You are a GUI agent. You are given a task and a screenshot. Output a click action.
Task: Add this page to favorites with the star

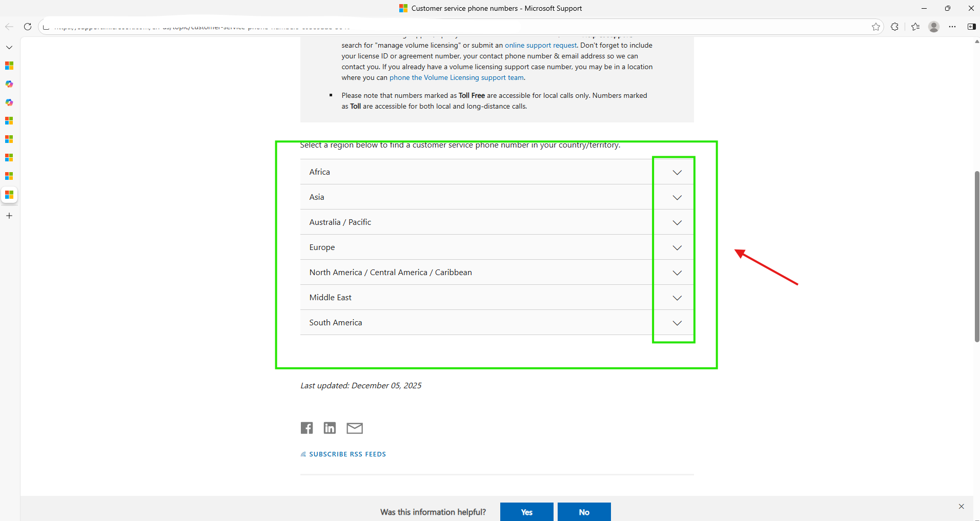876,27
